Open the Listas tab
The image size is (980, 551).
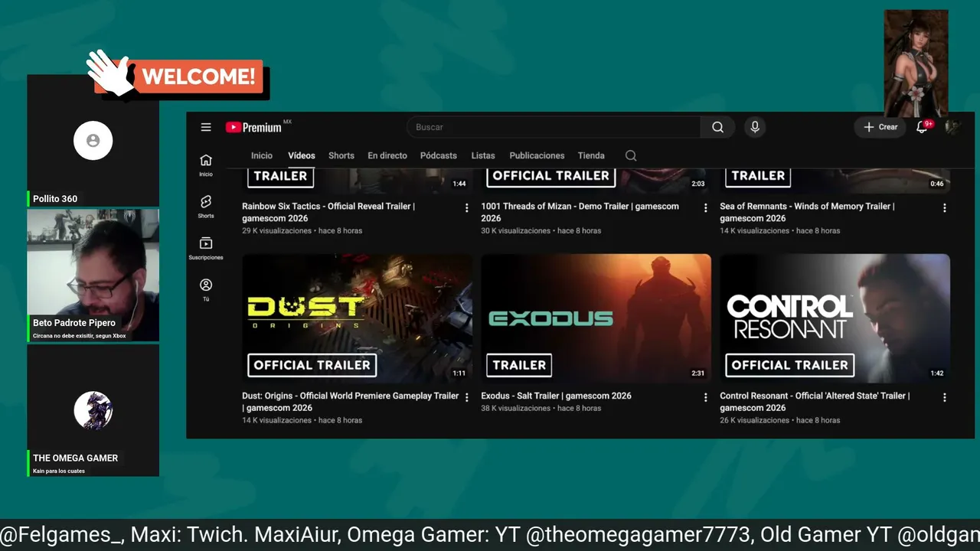483,155
